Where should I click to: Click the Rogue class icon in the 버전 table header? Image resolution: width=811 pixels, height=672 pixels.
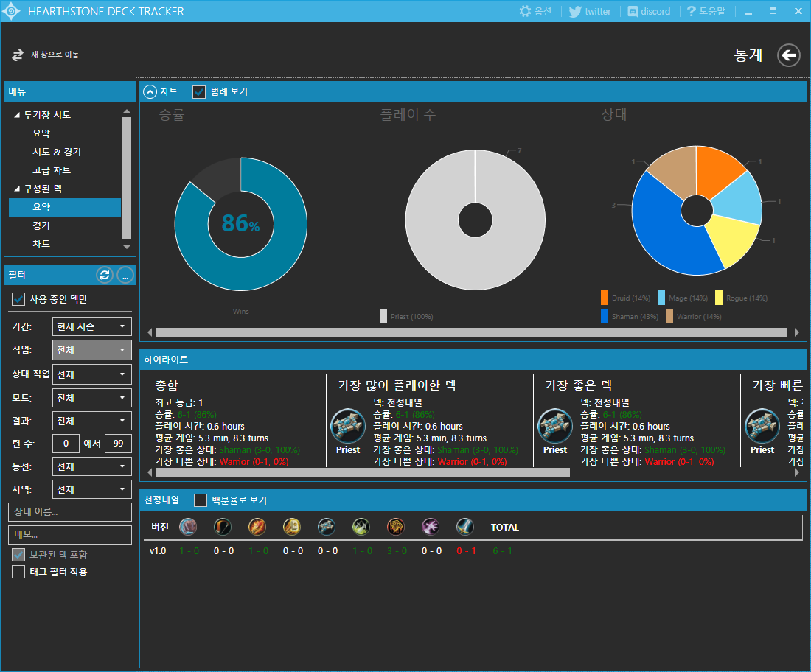click(361, 527)
